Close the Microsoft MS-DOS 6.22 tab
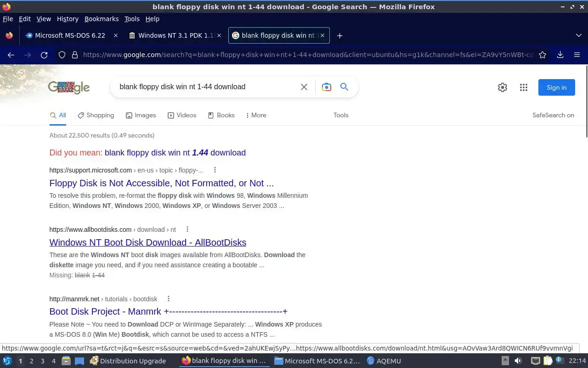The height and width of the screenshot is (368, 588). coord(116,35)
